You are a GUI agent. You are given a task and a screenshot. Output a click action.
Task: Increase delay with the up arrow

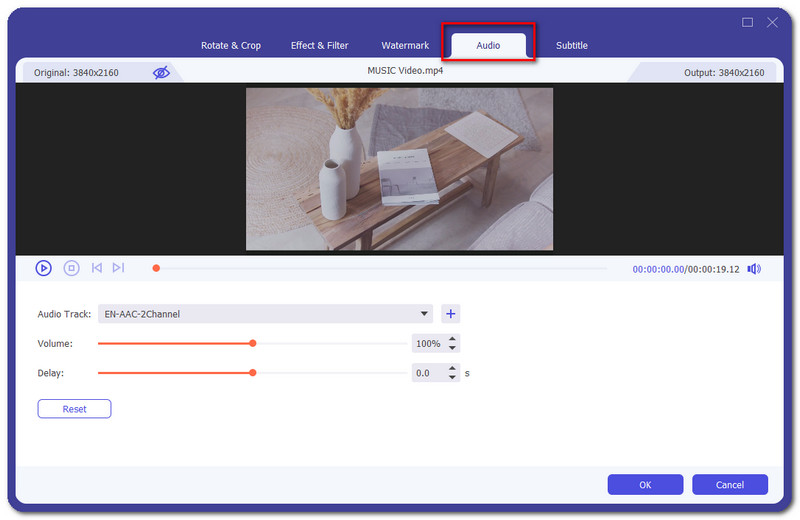click(453, 368)
